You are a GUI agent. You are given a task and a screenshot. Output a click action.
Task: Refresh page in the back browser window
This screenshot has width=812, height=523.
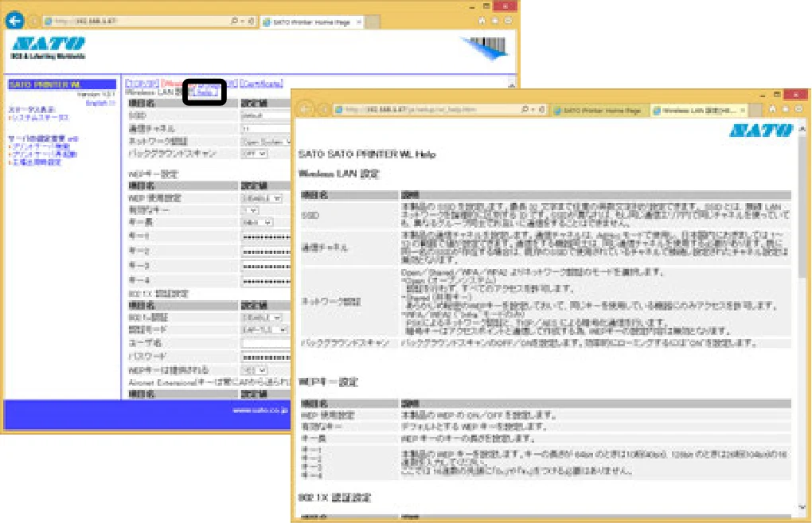point(252,21)
